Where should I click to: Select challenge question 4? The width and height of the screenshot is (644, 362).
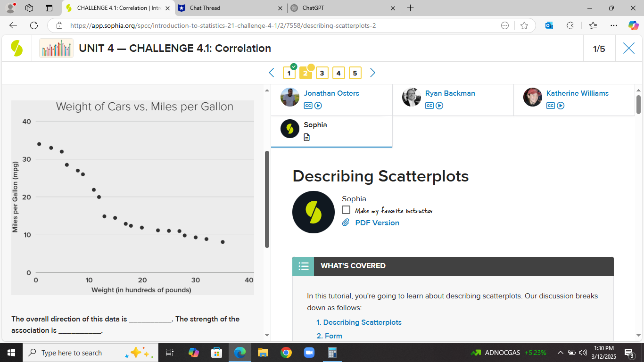pos(339,73)
